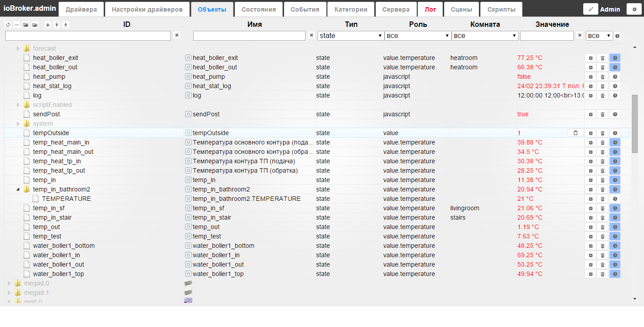The width and height of the screenshot is (644, 327).
Task: Delete the heat_stat_log object
Action: (602, 86)
